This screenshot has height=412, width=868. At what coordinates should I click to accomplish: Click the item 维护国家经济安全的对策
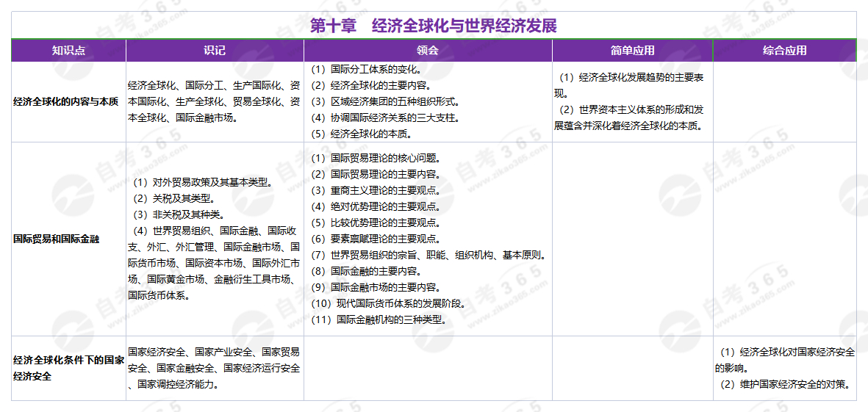[x=786, y=384]
